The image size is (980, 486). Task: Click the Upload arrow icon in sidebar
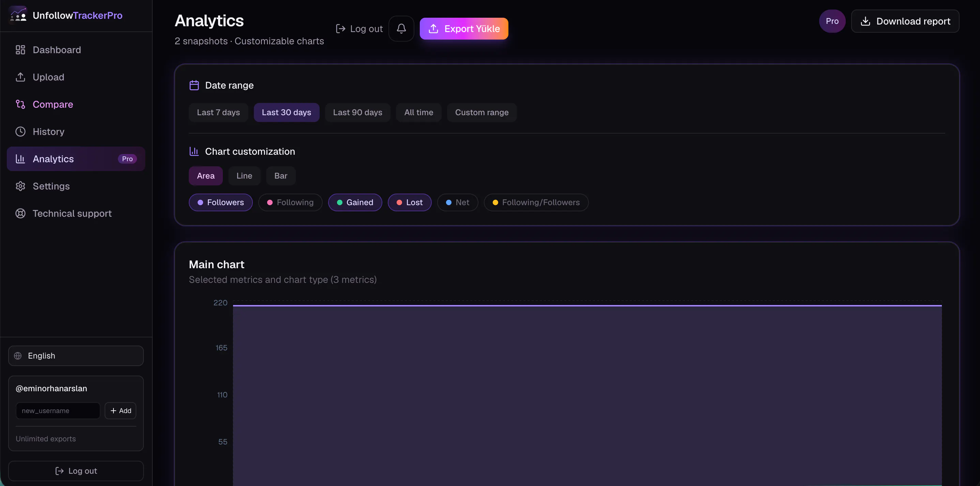[x=20, y=77]
